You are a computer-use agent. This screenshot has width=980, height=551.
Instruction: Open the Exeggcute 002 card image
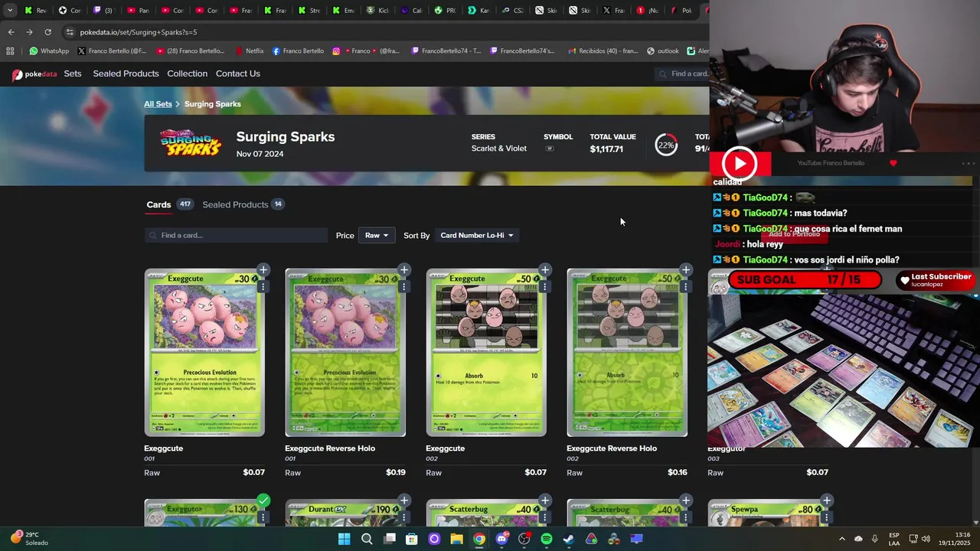pyautogui.click(x=486, y=353)
